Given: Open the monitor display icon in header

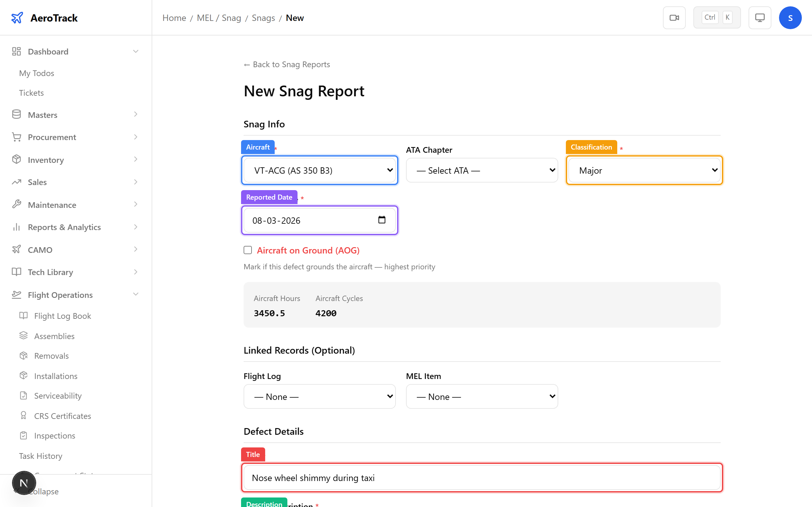Looking at the screenshot, I should point(759,17).
